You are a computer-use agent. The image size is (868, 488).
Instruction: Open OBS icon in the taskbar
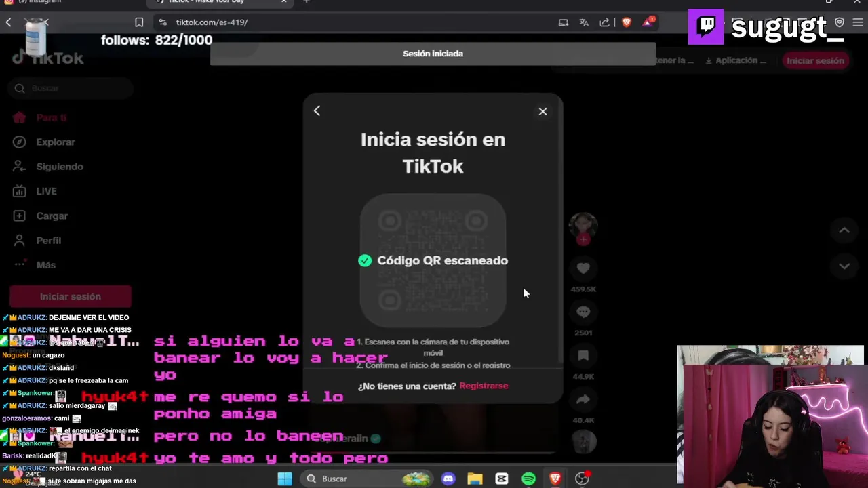click(582, 479)
